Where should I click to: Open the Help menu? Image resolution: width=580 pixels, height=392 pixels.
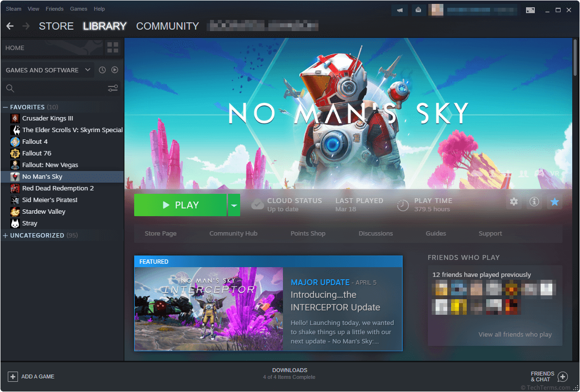(x=99, y=9)
